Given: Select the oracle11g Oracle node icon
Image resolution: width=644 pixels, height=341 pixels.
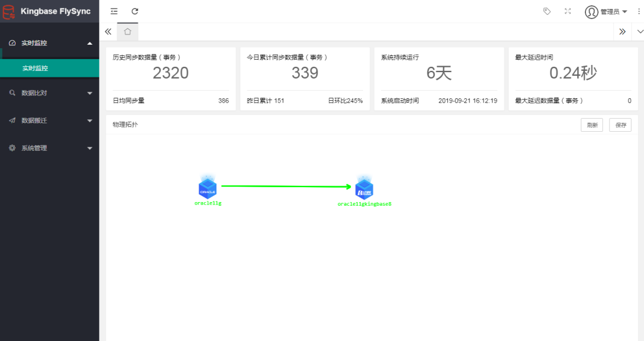Looking at the screenshot, I should [x=208, y=187].
